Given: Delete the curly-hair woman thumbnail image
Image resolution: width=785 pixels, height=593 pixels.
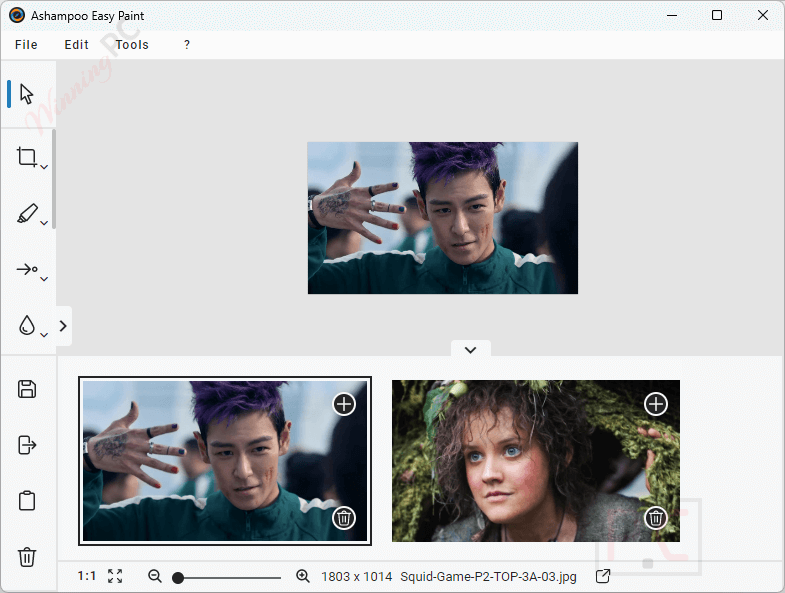Looking at the screenshot, I should point(656,518).
